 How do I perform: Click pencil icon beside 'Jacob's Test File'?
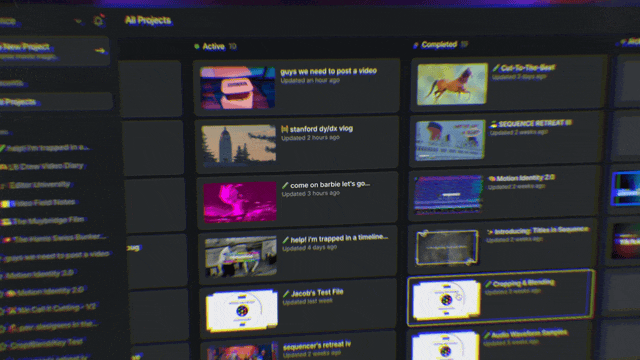pyautogui.click(x=286, y=293)
